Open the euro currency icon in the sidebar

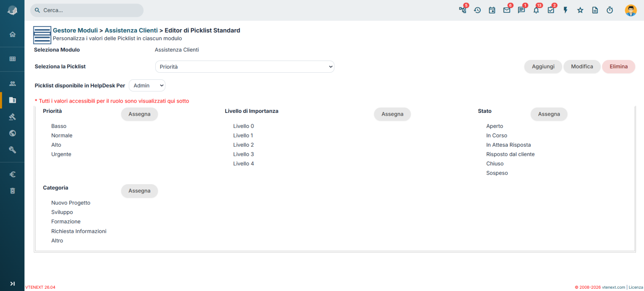coord(13,175)
